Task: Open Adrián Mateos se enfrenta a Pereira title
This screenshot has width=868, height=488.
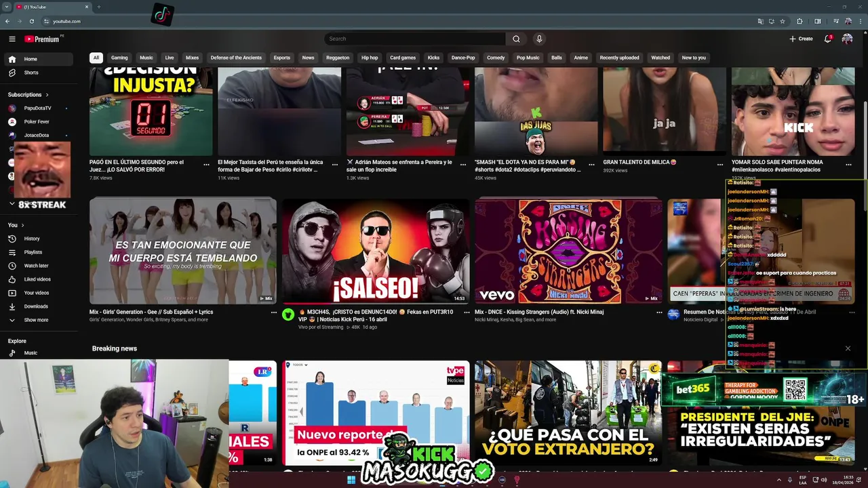Action: click(399, 166)
